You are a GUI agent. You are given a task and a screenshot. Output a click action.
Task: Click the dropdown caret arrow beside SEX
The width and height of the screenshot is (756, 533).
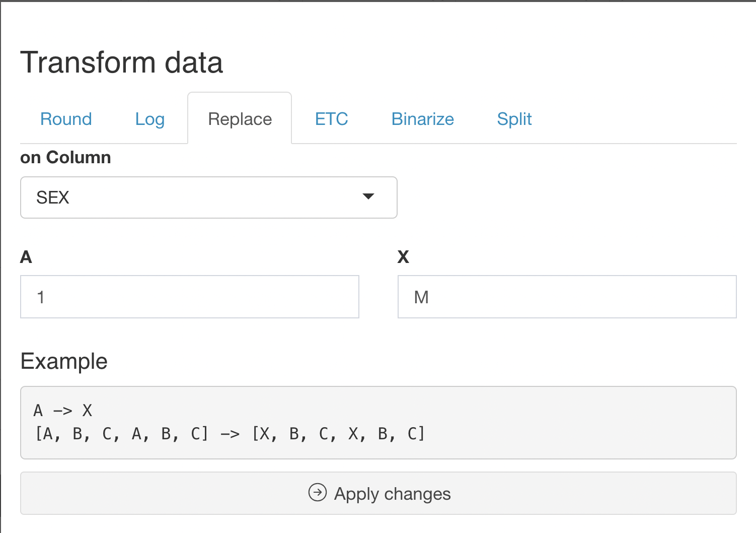pyautogui.click(x=368, y=196)
